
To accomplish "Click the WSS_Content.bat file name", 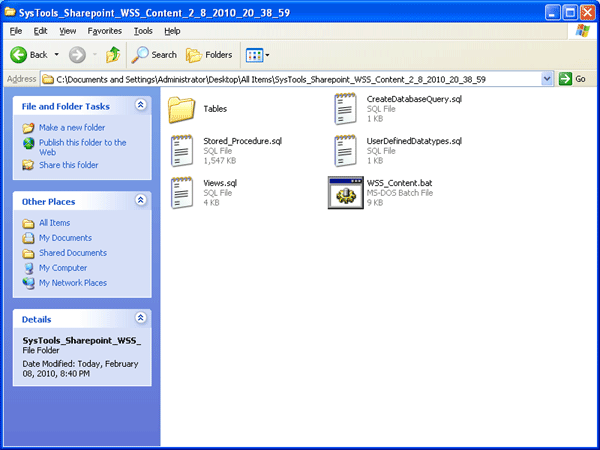I will (399, 183).
